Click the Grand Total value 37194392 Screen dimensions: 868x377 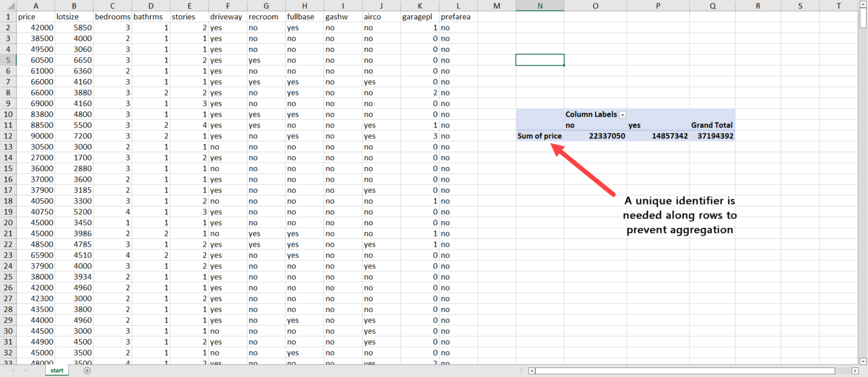[714, 135]
